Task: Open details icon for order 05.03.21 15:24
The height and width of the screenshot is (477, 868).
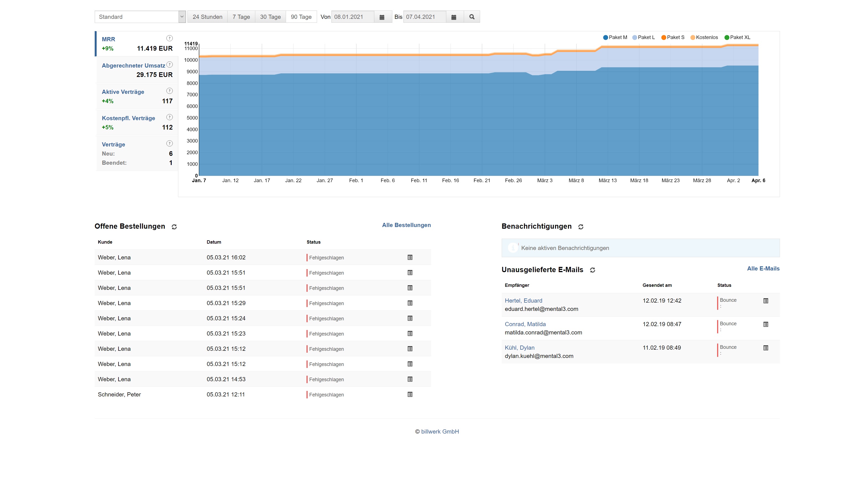Action: (x=410, y=318)
